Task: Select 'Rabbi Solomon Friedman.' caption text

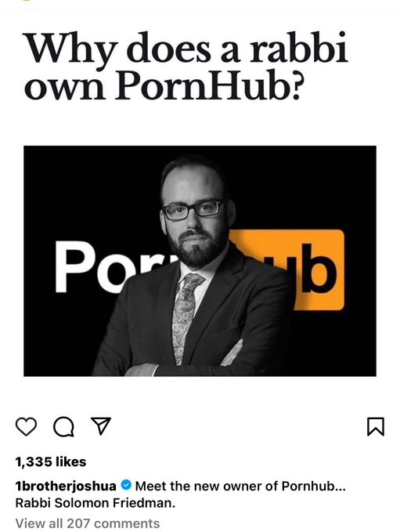Action: pos(95,503)
